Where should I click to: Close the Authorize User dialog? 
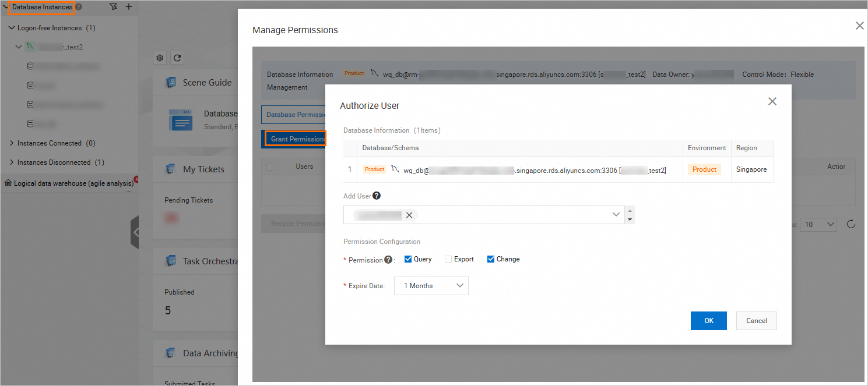coord(772,101)
